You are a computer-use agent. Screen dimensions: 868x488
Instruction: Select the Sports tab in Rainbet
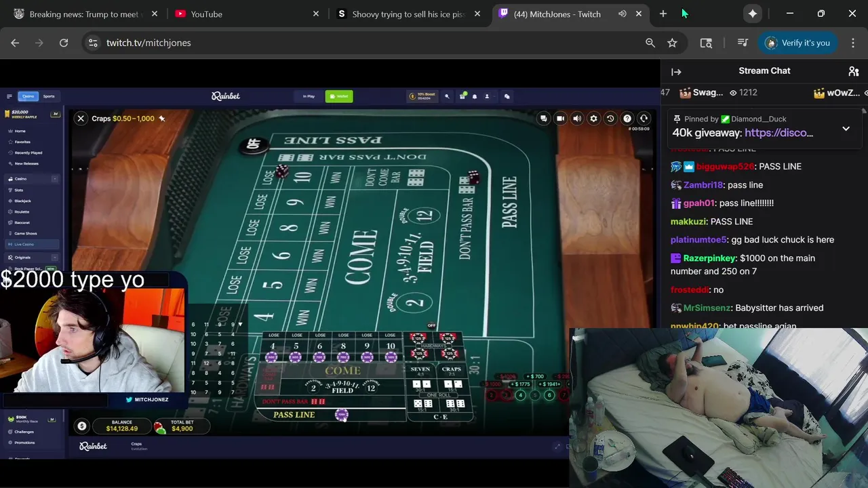pyautogui.click(x=49, y=96)
